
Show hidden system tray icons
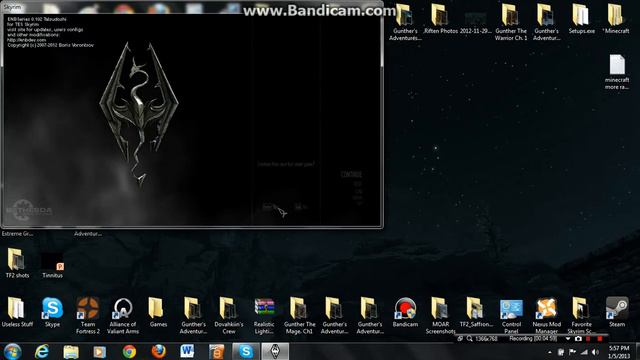point(550,352)
